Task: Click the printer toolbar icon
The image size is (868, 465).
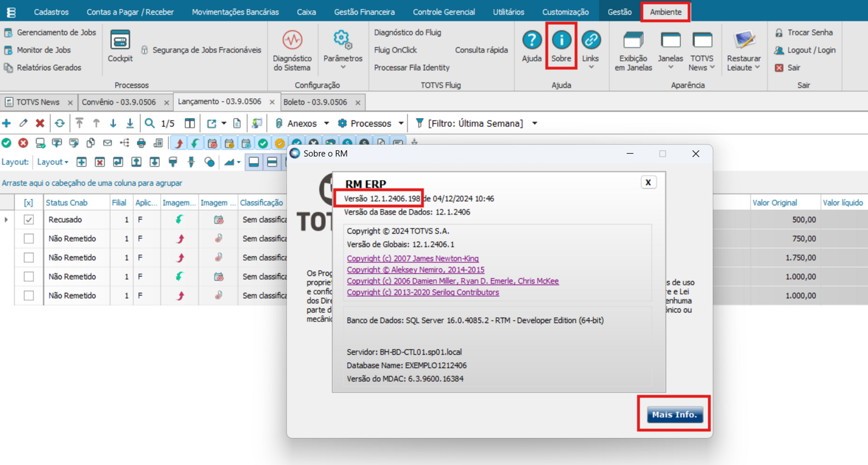Action: tap(141, 143)
